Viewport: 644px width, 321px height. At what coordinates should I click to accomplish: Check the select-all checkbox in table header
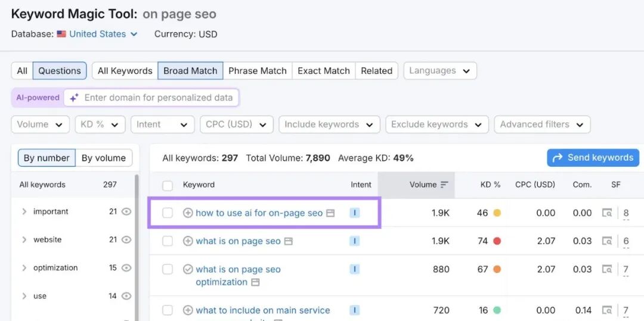[168, 185]
